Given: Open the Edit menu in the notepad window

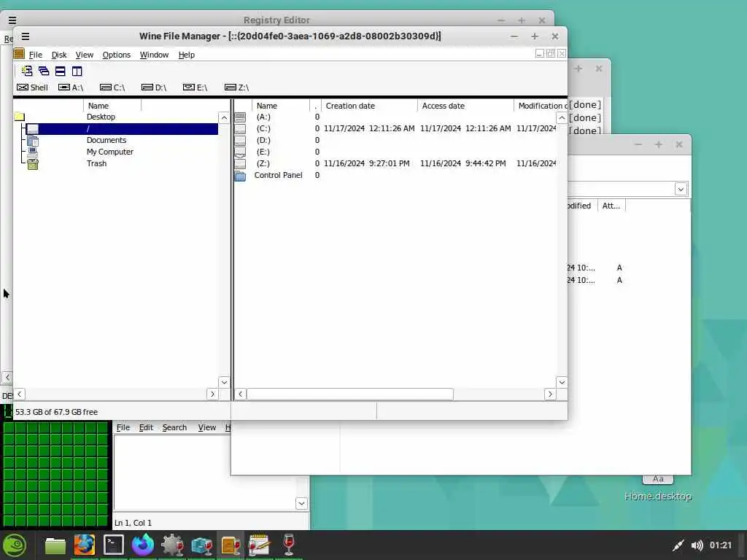Looking at the screenshot, I should pyautogui.click(x=146, y=427).
